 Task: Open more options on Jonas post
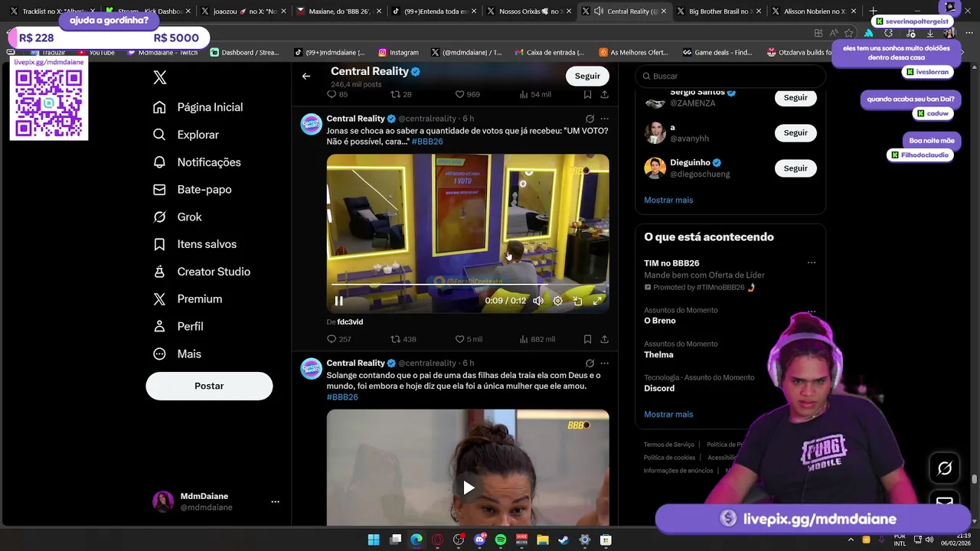(x=604, y=119)
